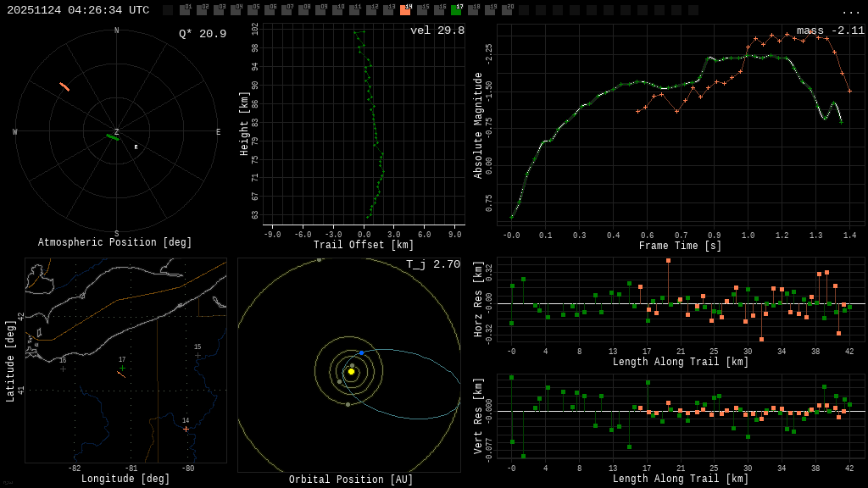This screenshot has height=488, width=868.
Task: Click station 17 green cross on map
Action: click(x=122, y=368)
